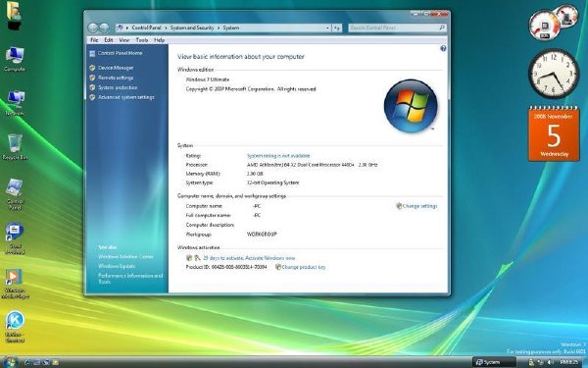Image resolution: width=588 pixels, height=368 pixels.
Task: Click the Control Panel breadcrumb
Action: pos(146,27)
